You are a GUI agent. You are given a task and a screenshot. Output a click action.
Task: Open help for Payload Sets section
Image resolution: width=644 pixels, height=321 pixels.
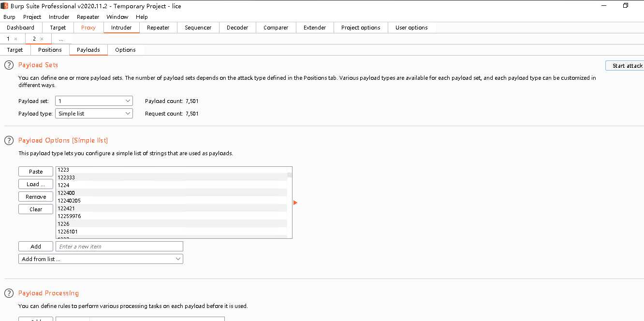point(9,65)
